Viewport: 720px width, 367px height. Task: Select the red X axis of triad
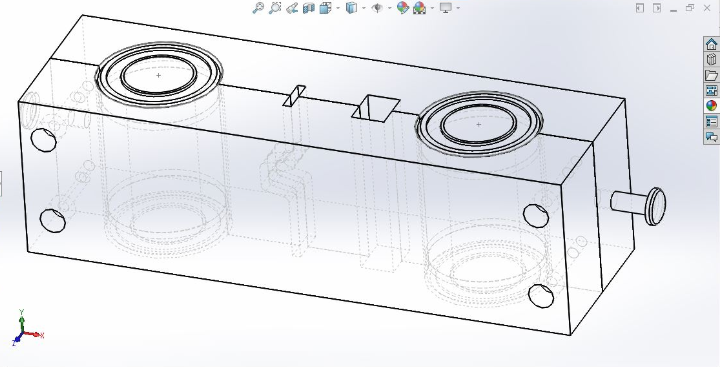[35, 334]
